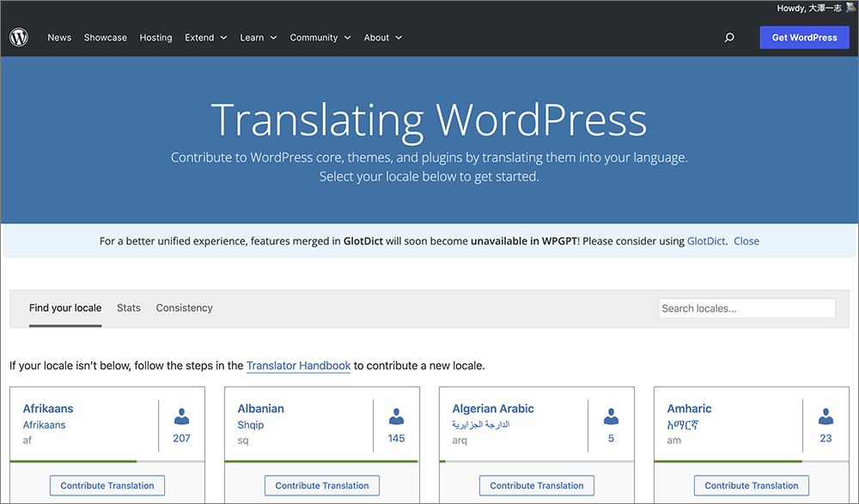Click the Algerian Arabic native script name
Screen dimensions: 859x504
(481, 424)
